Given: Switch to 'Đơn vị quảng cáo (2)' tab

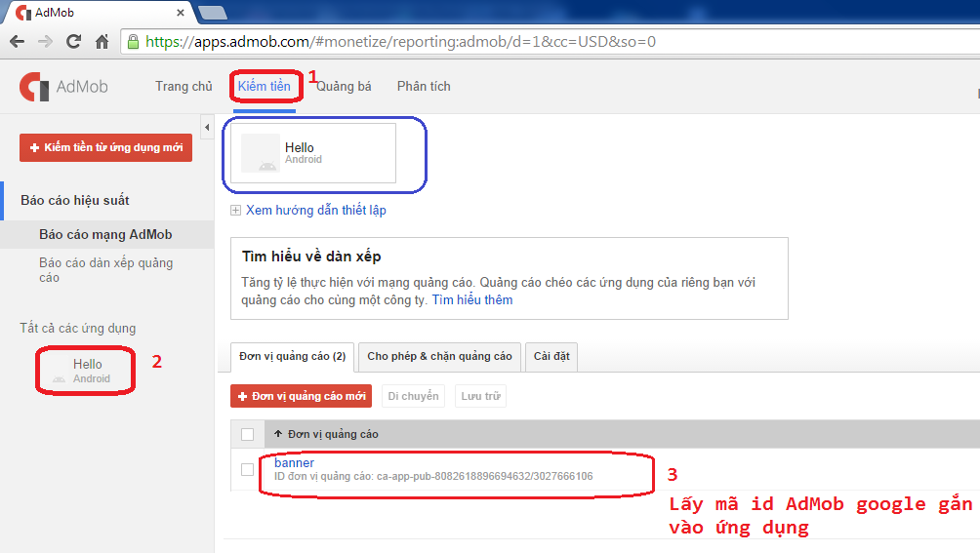Looking at the screenshot, I should [x=293, y=356].
